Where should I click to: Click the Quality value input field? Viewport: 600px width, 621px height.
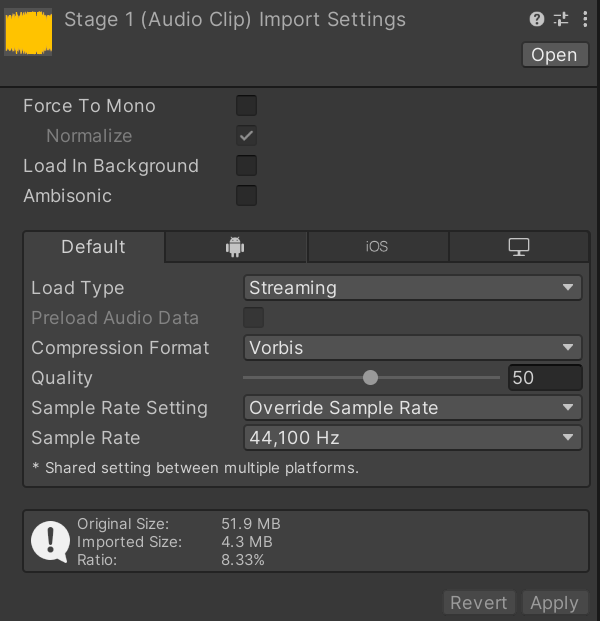pos(544,378)
